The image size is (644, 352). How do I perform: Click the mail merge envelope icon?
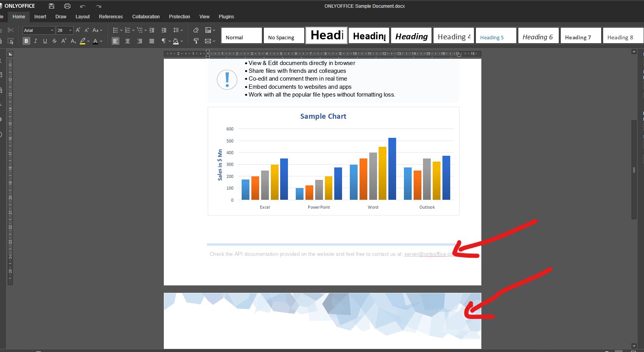(x=208, y=41)
